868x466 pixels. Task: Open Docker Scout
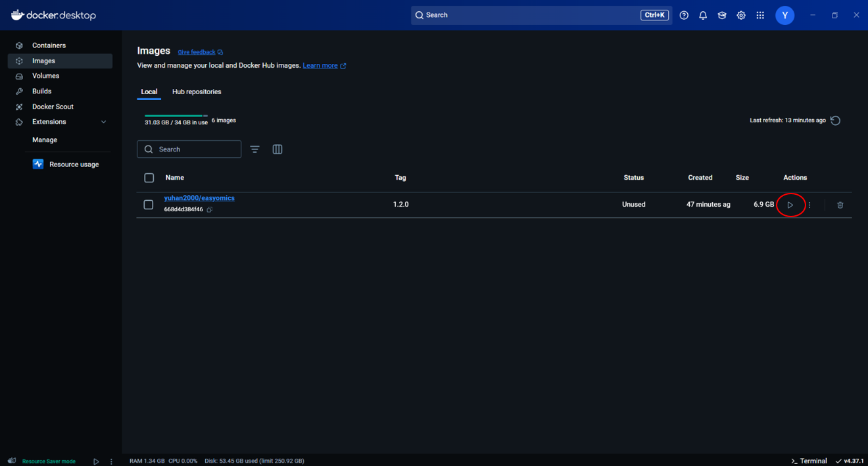tap(60, 107)
